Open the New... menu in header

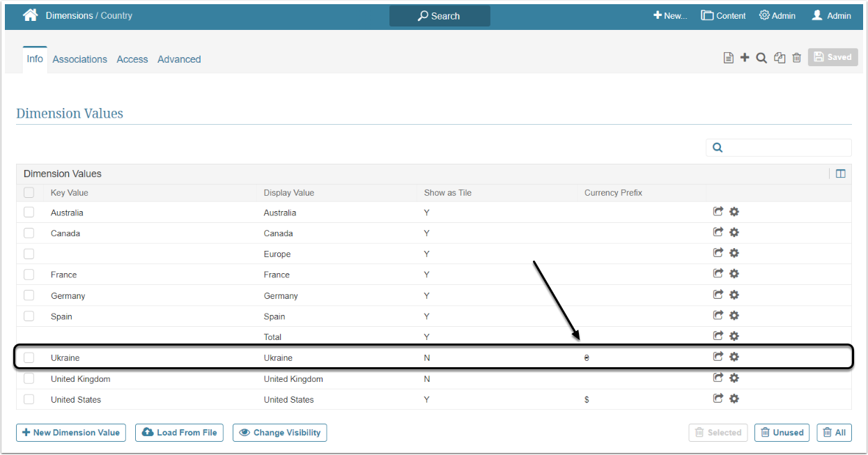669,15
